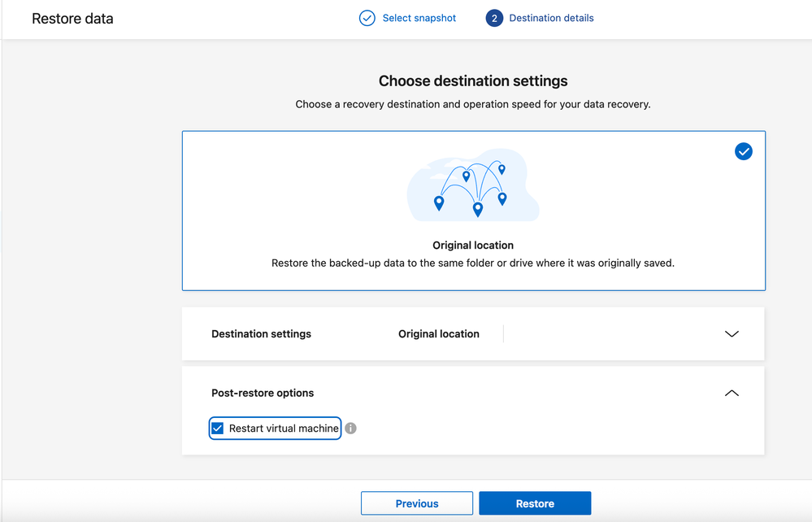Expand the Destination settings chevron
Viewport: 812px width, 522px height.
pos(732,334)
